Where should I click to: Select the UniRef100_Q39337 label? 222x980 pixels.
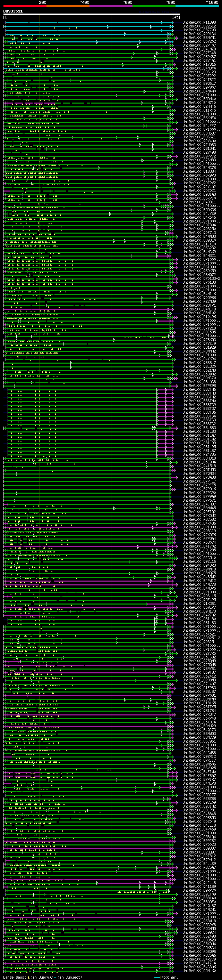click(x=199, y=848)
